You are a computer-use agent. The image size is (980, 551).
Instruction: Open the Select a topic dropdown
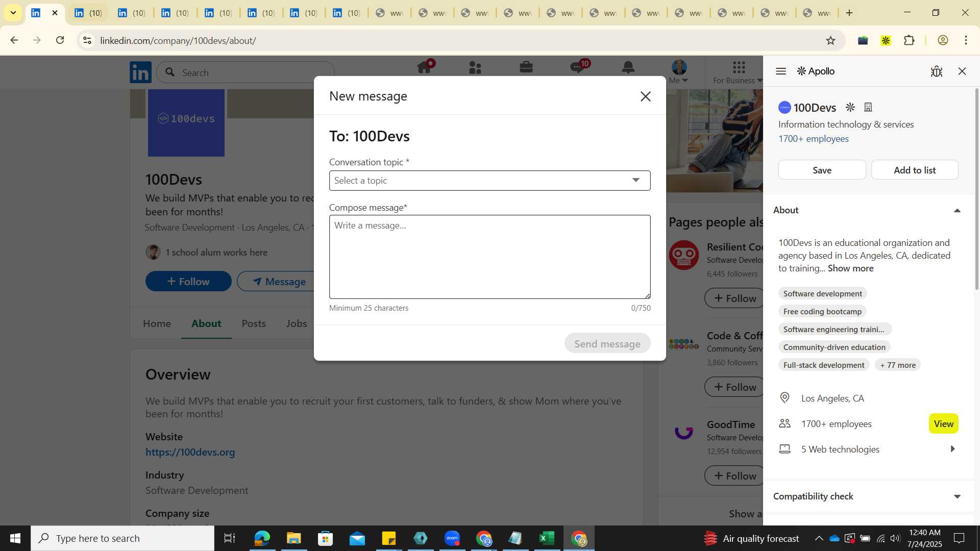pyautogui.click(x=489, y=180)
